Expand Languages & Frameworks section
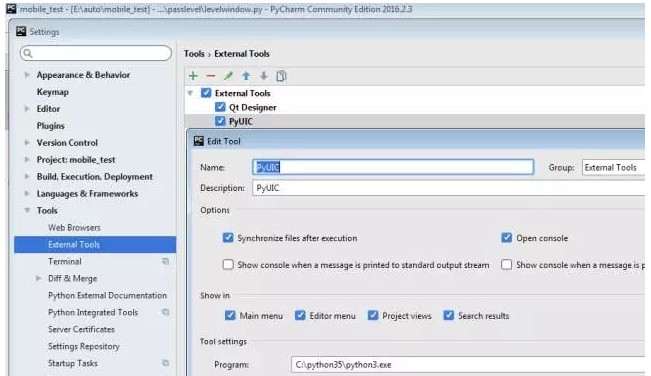This screenshot has height=376, width=651. 27,193
